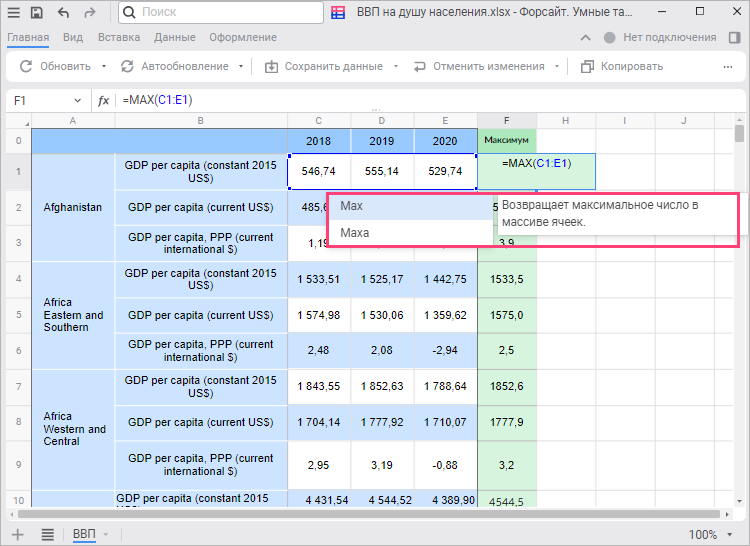Click the redo arrow icon

pos(91,13)
